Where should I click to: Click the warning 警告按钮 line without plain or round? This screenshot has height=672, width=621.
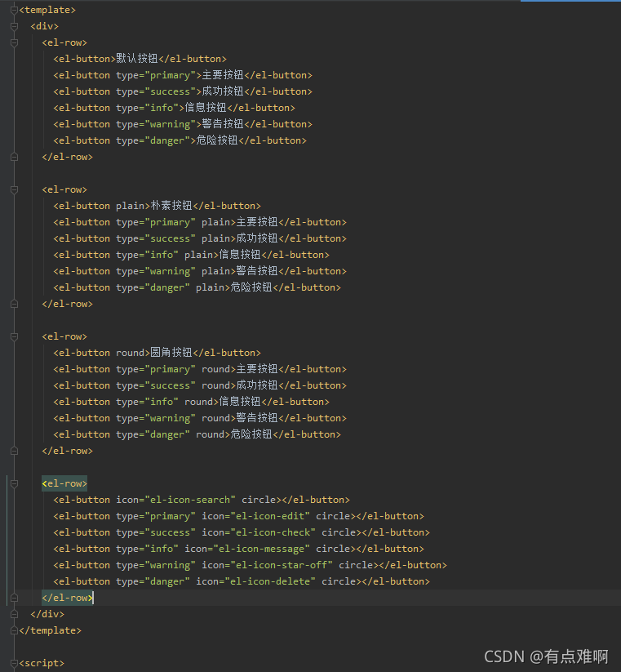pos(183,124)
